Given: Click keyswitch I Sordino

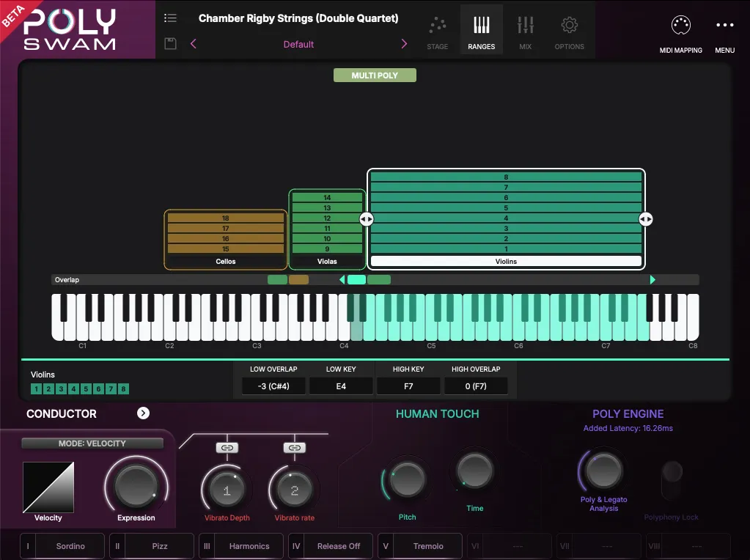Looking at the screenshot, I should tap(62, 546).
